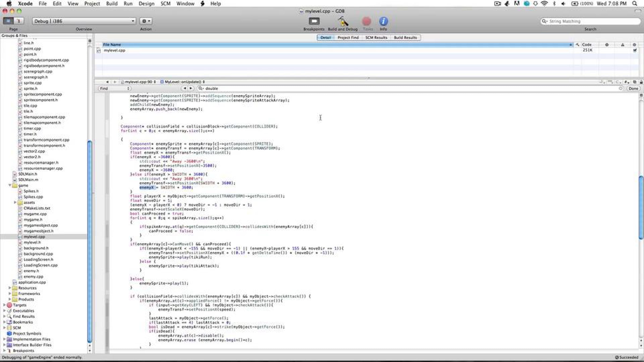Open the mylevel.cpp:90 file history popup
644x362 pixels.
tap(138, 82)
